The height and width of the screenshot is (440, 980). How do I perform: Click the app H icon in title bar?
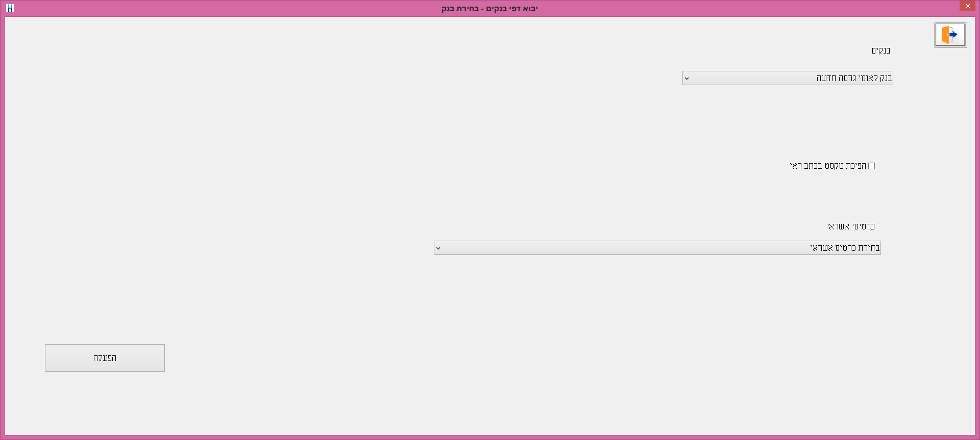(10, 8)
